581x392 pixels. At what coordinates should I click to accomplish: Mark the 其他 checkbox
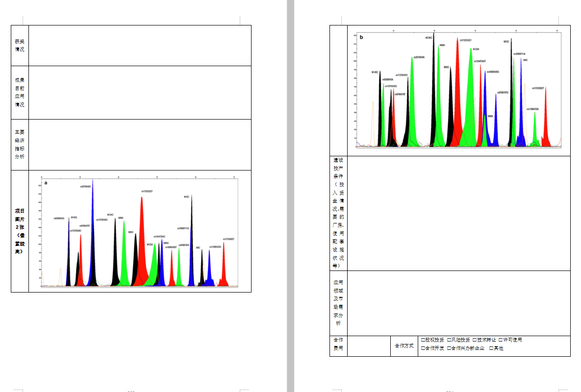click(x=491, y=348)
